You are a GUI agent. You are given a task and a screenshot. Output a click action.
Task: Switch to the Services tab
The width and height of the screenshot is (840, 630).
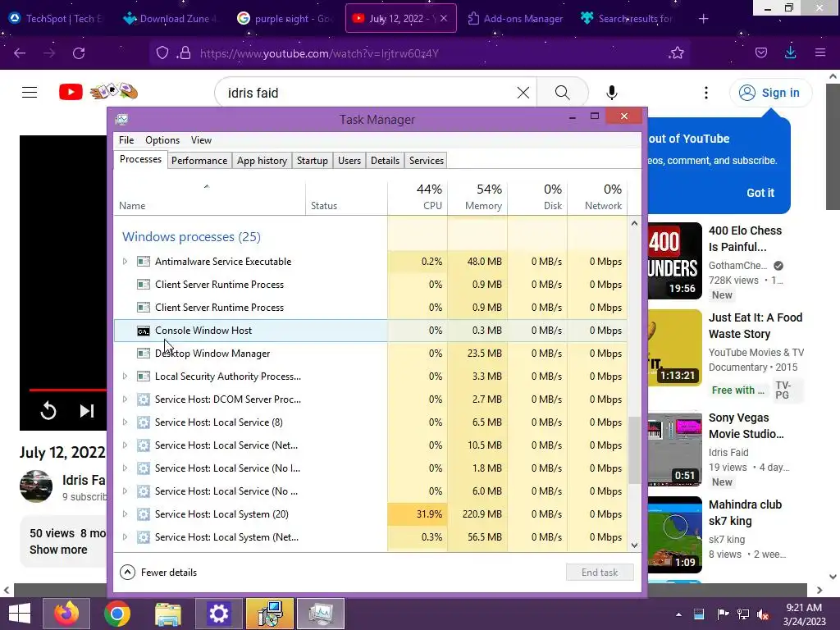tap(427, 161)
